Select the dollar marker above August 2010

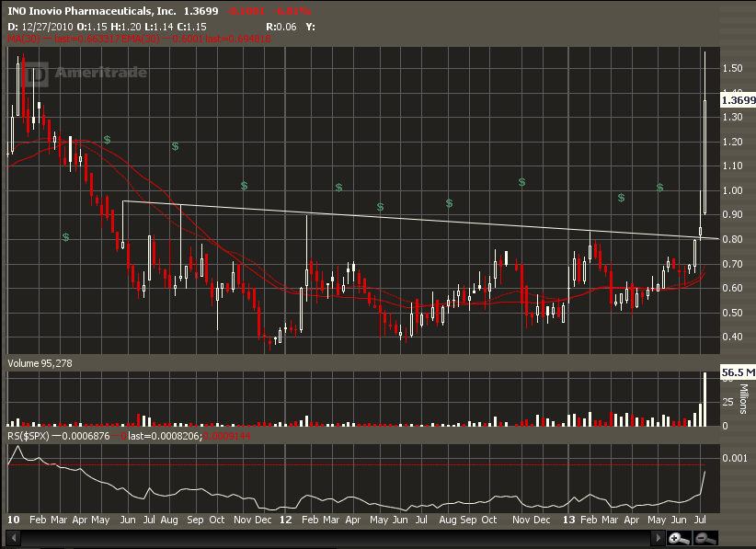point(175,146)
